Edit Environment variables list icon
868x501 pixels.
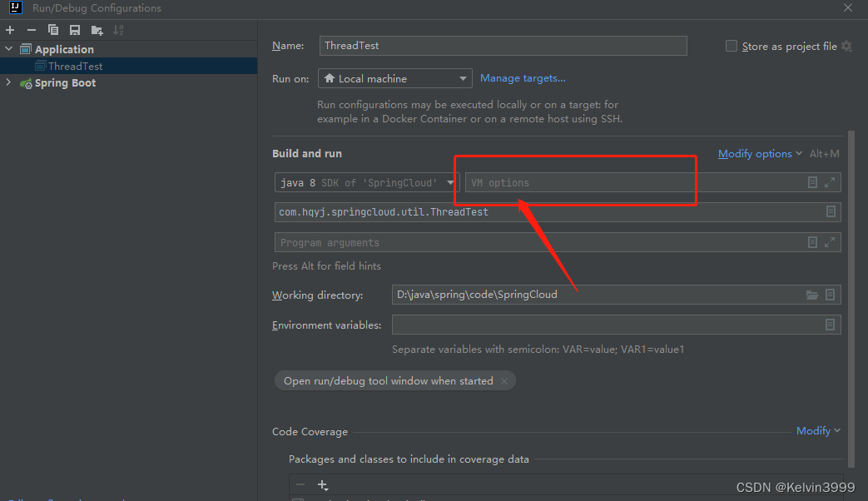[x=830, y=325]
